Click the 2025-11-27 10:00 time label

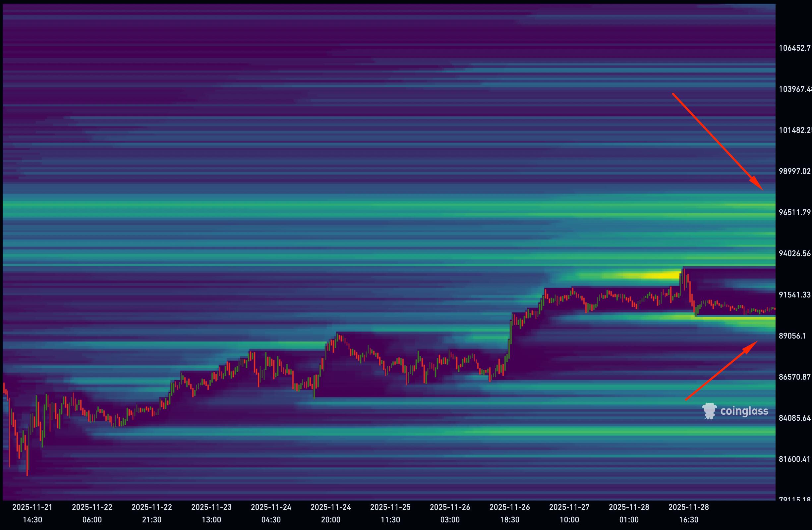(569, 513)
